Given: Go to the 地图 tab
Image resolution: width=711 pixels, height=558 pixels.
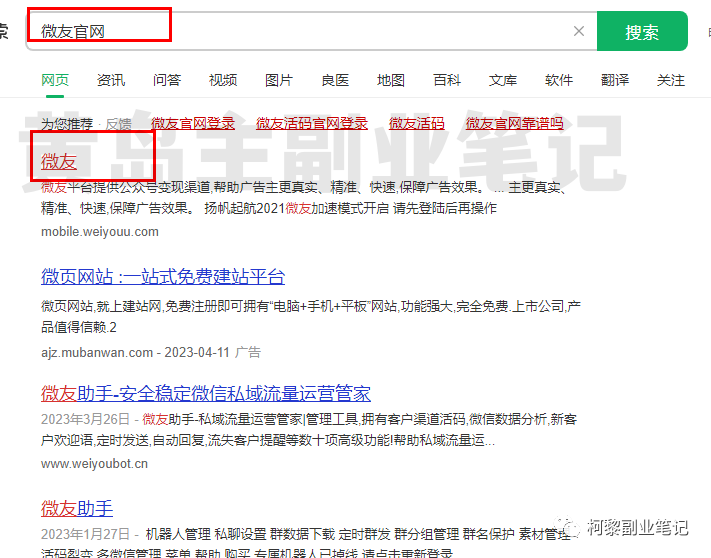Looking at the screenshot, I should pos(391,80).
